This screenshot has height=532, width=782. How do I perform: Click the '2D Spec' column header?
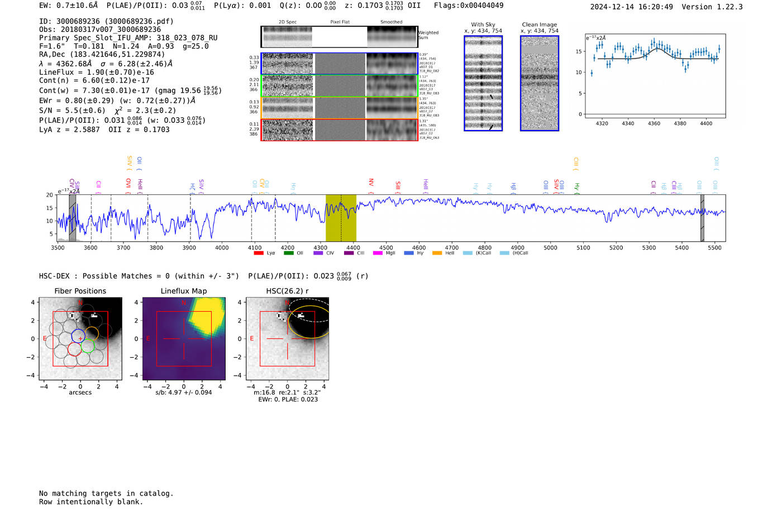(288, 22)
